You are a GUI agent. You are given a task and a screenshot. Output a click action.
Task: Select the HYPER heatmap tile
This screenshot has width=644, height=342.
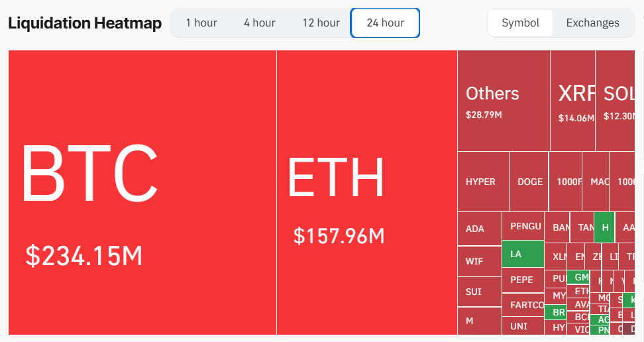[x=482, y=182]
